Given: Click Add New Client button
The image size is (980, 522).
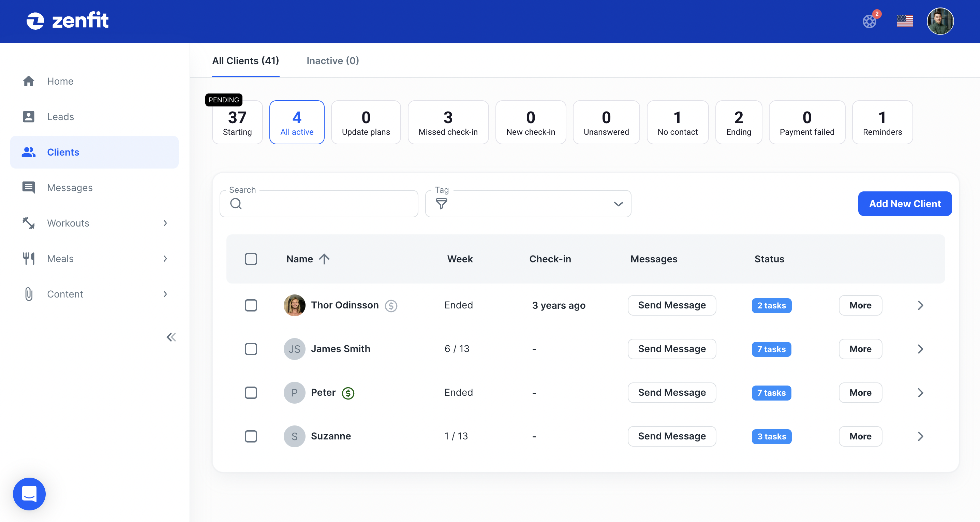Looking at the screenshot, I should click(x=905, y=204).
